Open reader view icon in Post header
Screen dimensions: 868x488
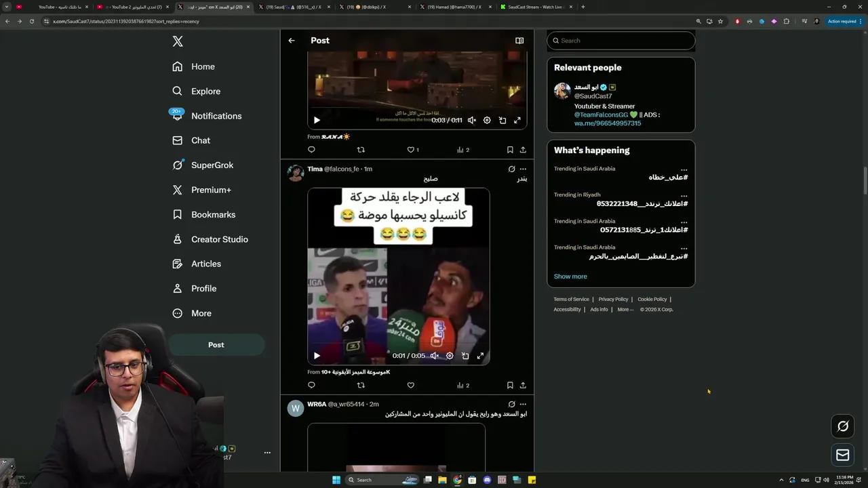coord(519,41)
